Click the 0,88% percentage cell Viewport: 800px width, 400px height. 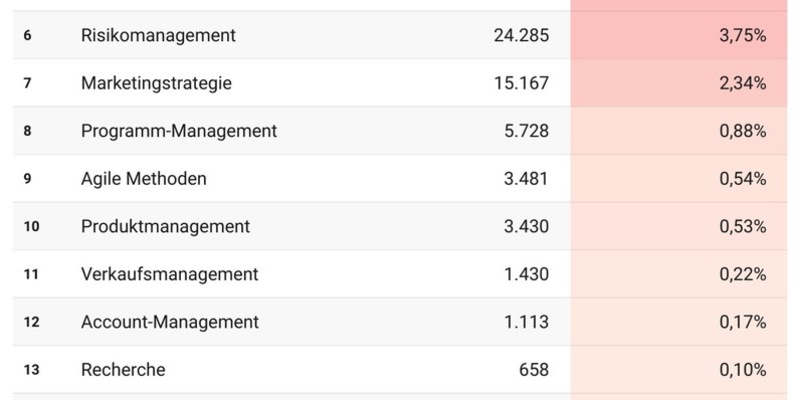point(742,131)
